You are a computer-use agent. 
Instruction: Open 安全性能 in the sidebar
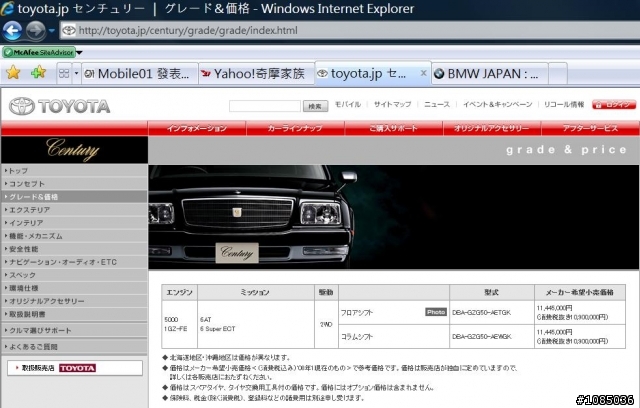[x=74, y=249]
